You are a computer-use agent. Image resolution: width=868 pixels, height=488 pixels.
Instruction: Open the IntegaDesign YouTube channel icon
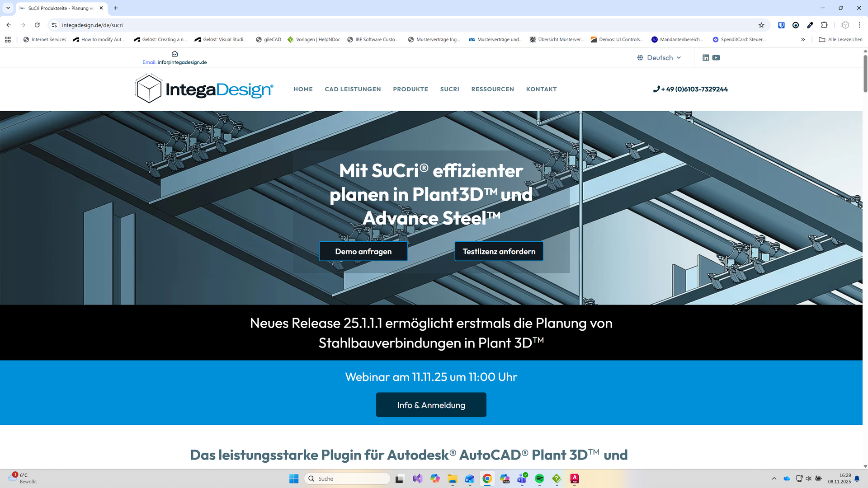716,58
